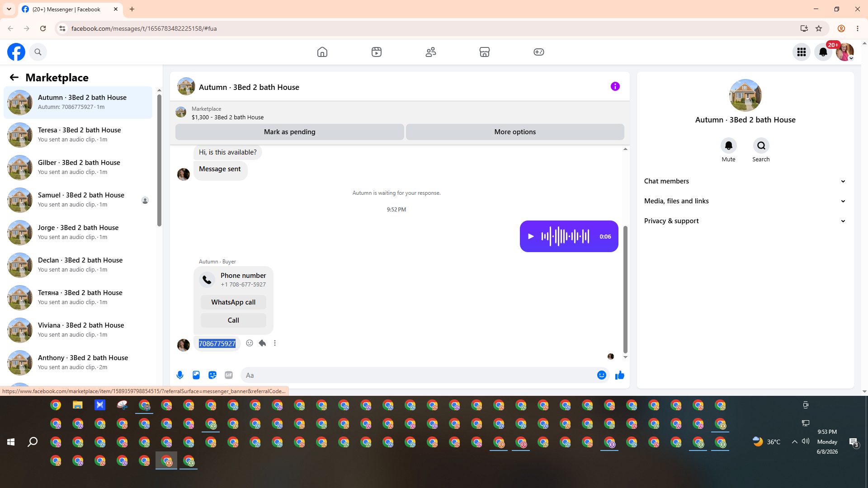Open Anthony's 3Bed 2 bath House chat

(78, 362)
